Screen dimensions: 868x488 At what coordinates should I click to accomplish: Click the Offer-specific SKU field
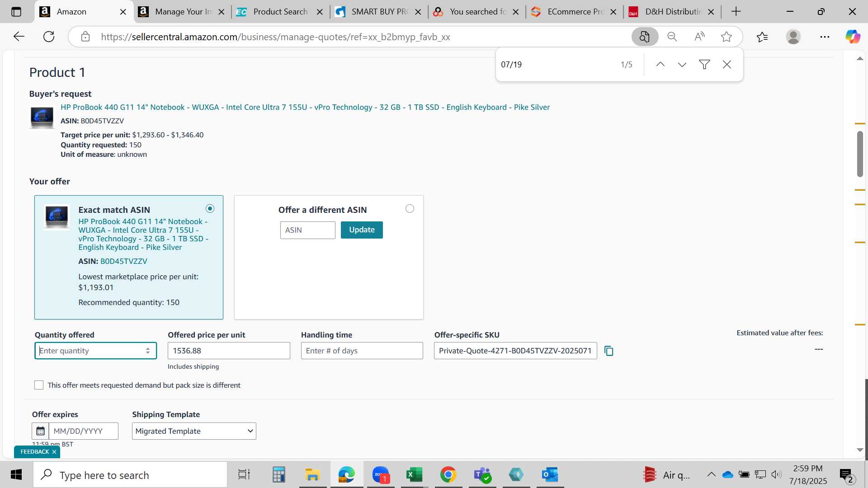515,351
